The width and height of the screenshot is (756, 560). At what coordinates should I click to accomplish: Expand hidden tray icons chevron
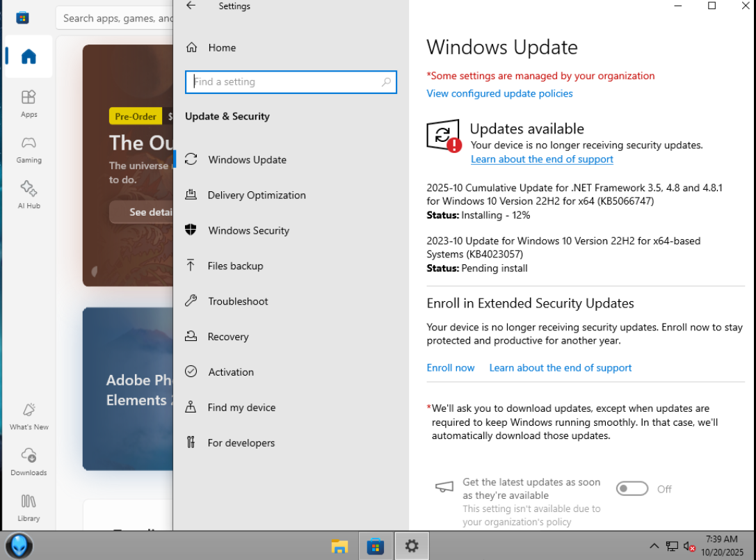654,546
